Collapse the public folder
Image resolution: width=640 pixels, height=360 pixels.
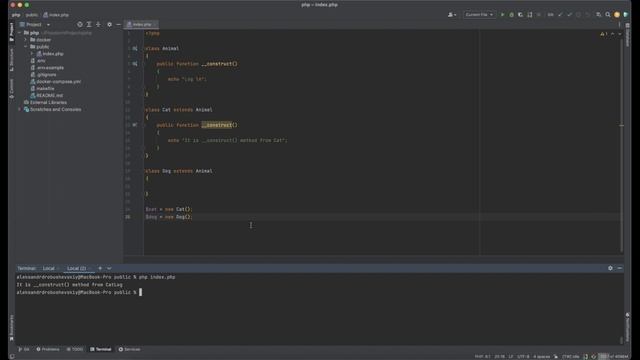[x=26, y=47]
